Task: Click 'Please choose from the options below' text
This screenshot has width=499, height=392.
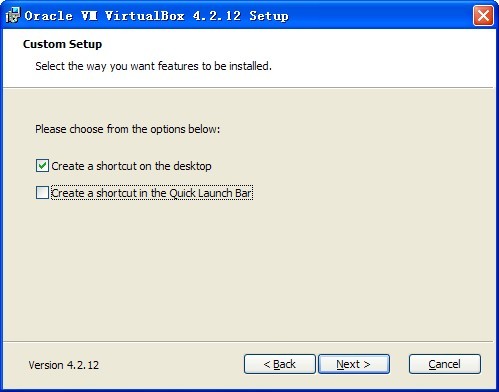Action: 128,129
